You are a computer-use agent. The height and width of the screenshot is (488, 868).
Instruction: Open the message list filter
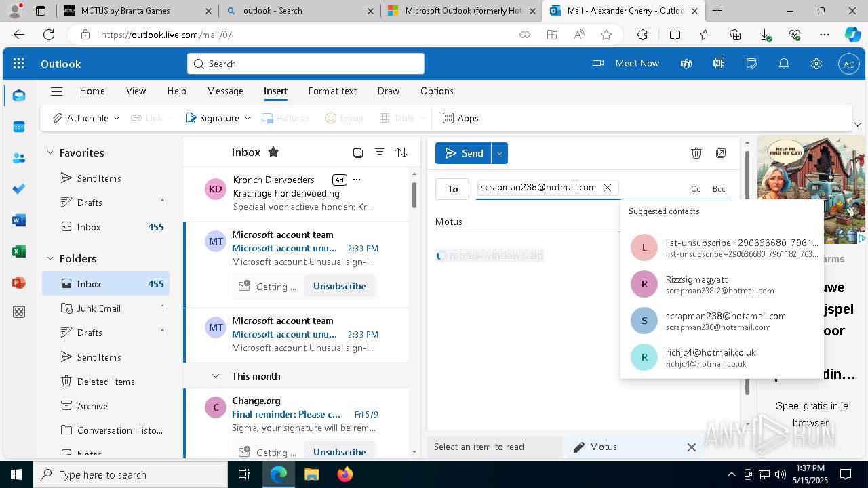(380, 152)
